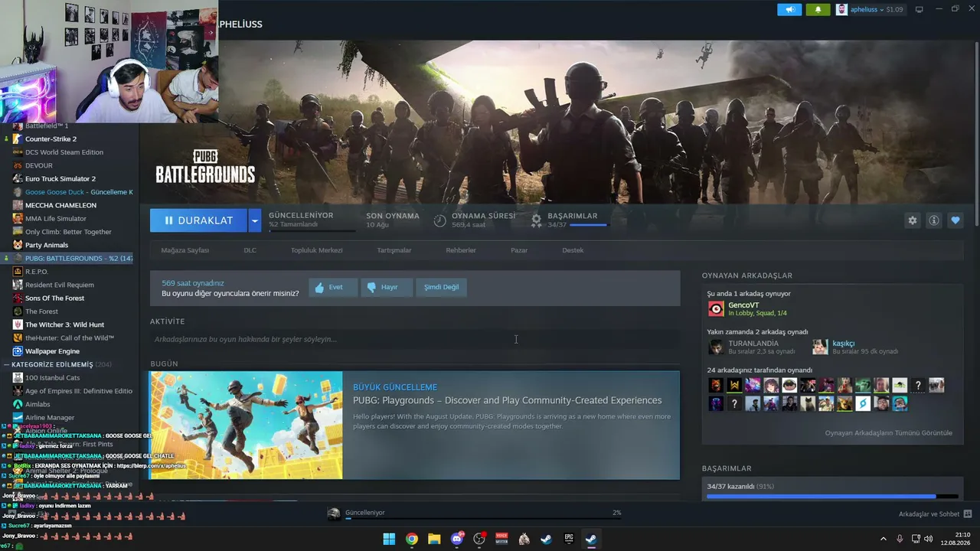This screenshot has width=980, height=551.
Task: Select Aimlabs in library list
Action: (x=38, y=404)
